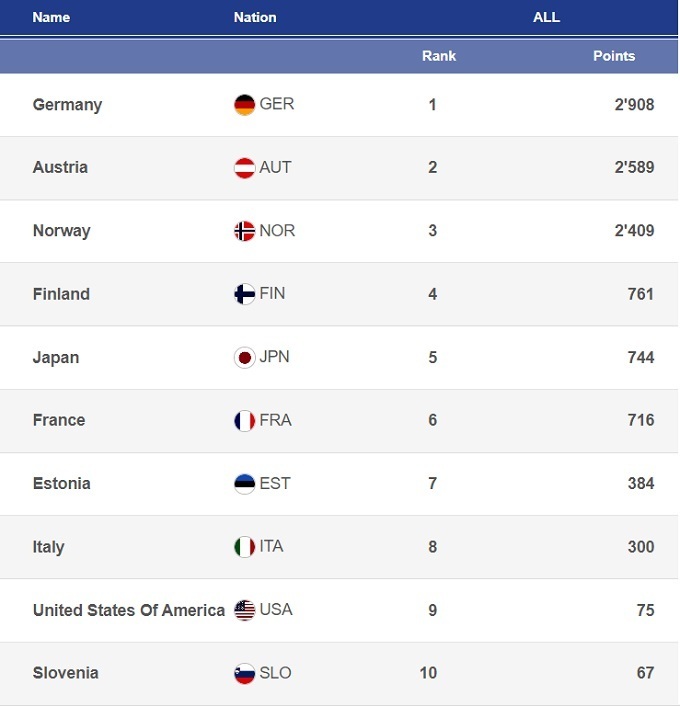Open the United States Of America row
680x707 pixels.
(x=128, y=610)
